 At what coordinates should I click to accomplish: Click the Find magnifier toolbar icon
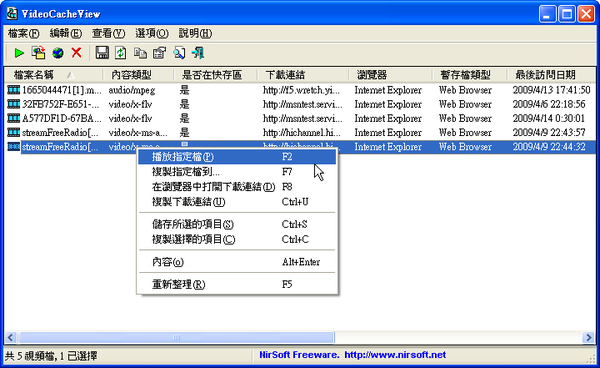pyautogui.click(x=179, y=53)
